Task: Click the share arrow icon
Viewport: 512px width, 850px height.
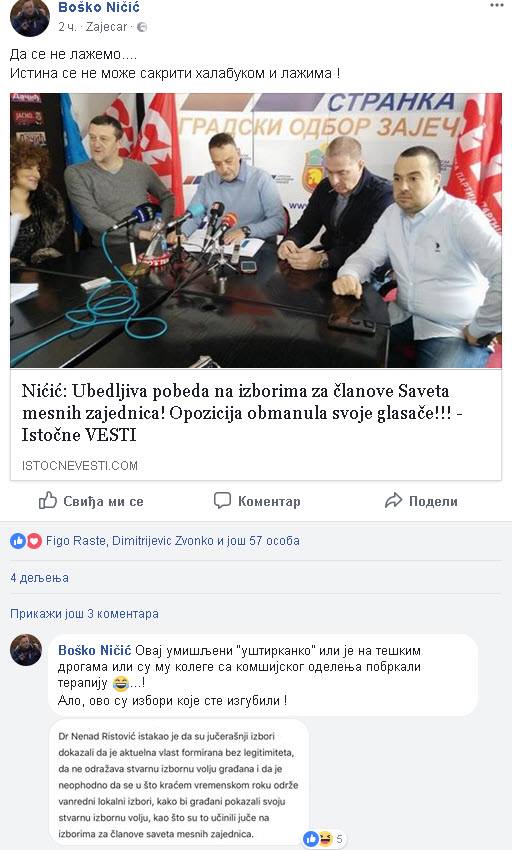Action: pyautogui.click(x=393, y=501)
